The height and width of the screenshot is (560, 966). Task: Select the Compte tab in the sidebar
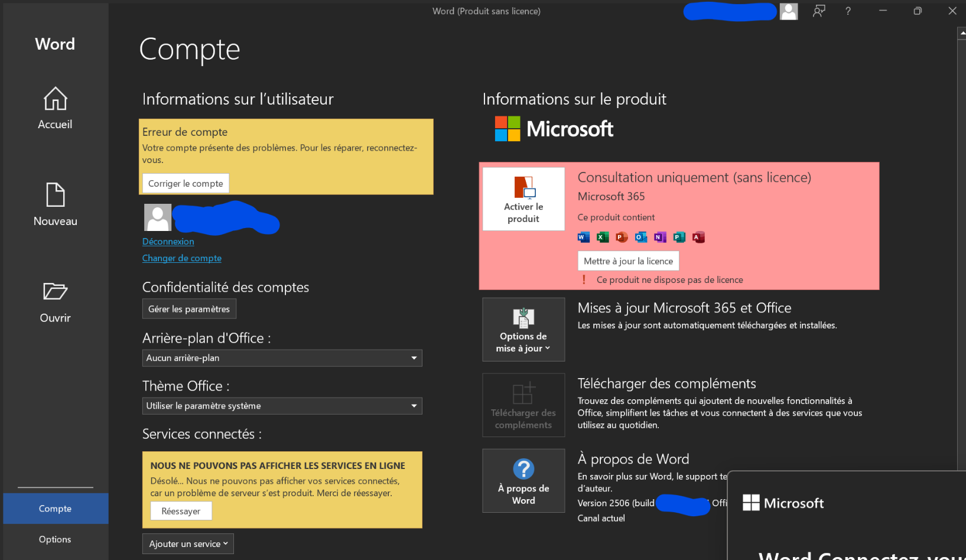click(x=56, y=509)
